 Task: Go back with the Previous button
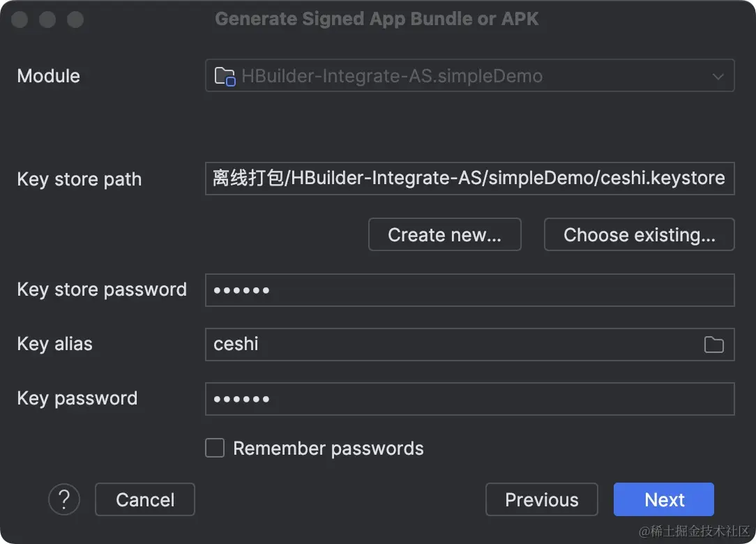point(541,499)
